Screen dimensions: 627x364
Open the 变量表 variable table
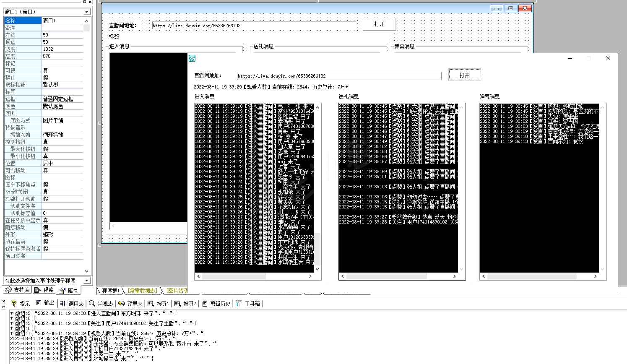click(x=130, y=303)
